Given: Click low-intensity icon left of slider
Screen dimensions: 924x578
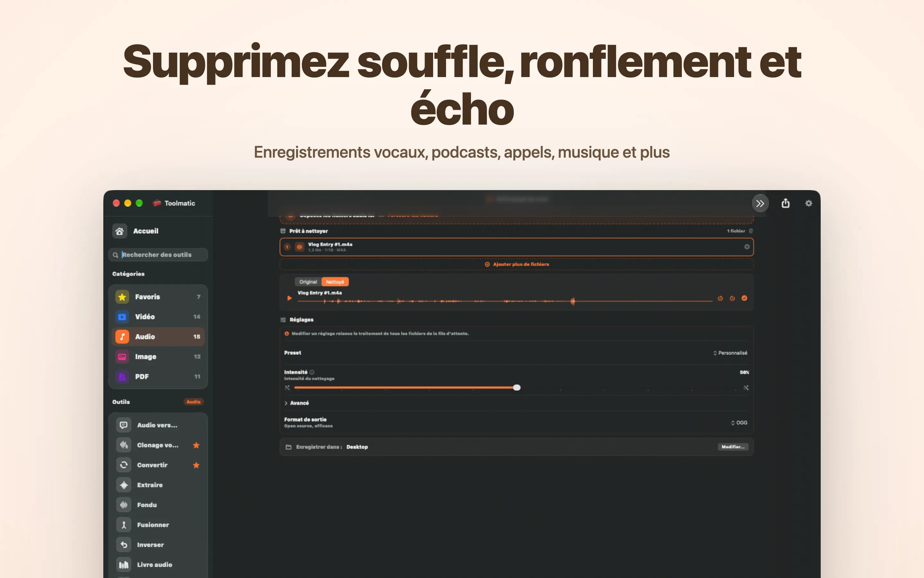Looking at the screenshot, I should pos(287,388).
